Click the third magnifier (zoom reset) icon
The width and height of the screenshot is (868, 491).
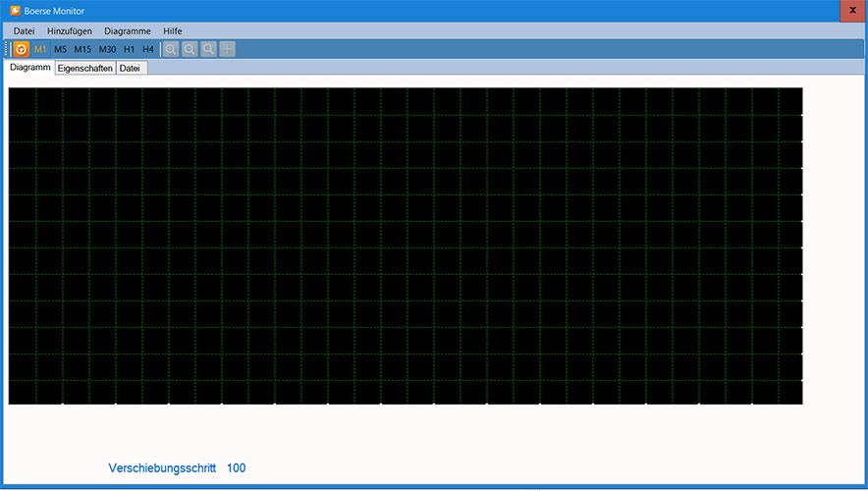pyautogui.click(x=208, y=49)
